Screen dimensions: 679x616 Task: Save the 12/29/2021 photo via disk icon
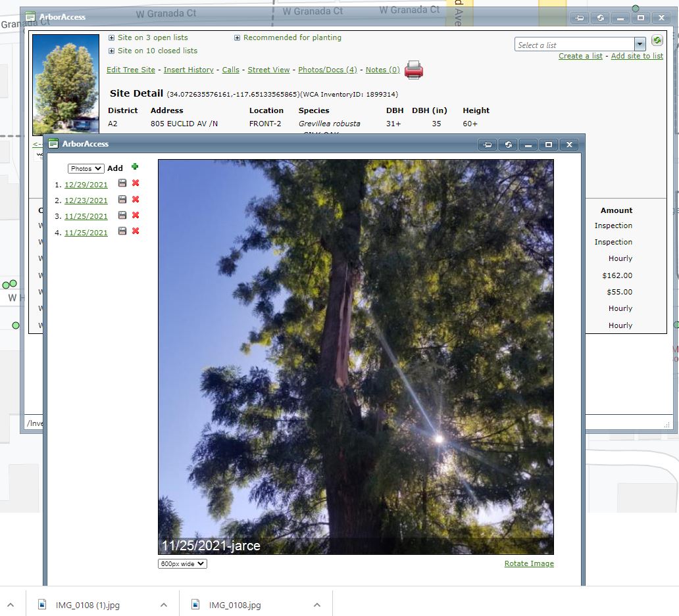point(122,183)
